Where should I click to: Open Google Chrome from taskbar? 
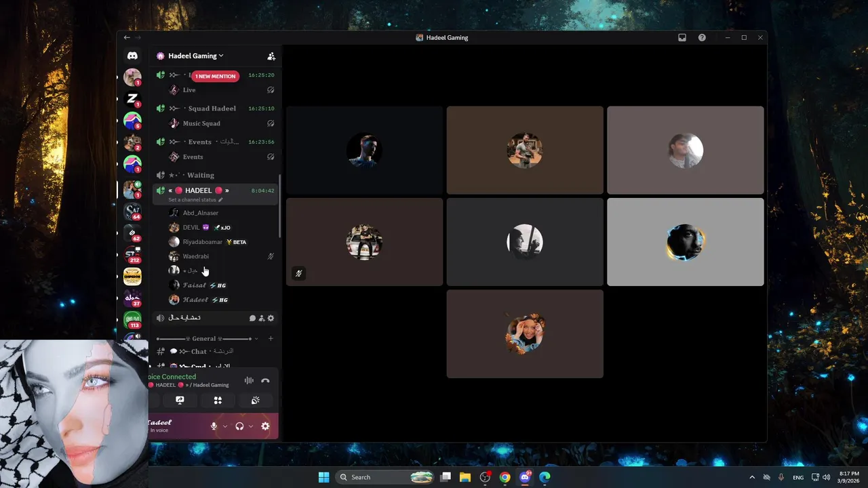tap(505, 477)
